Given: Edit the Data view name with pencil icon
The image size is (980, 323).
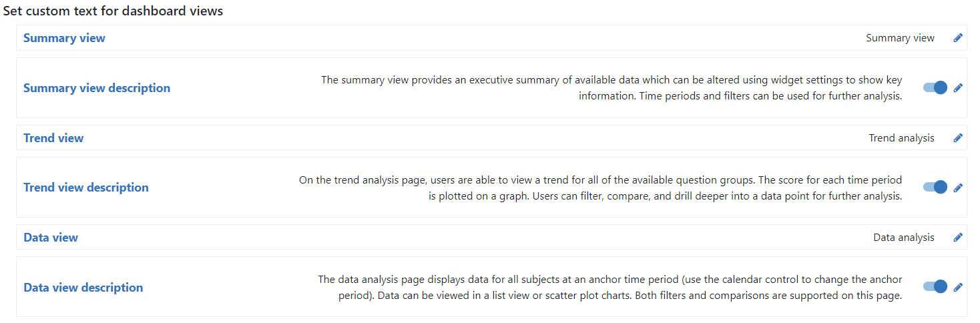Looking at the screenshot, I should tap(958, 237).
